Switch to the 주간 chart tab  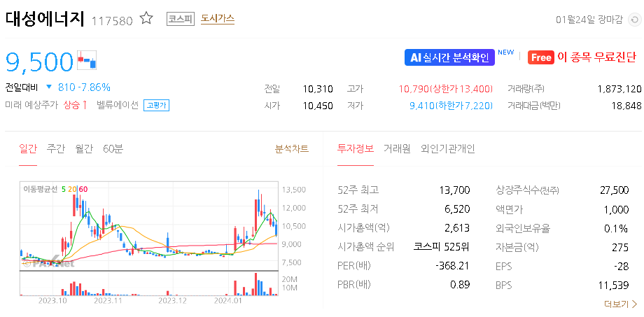(55, 148)
